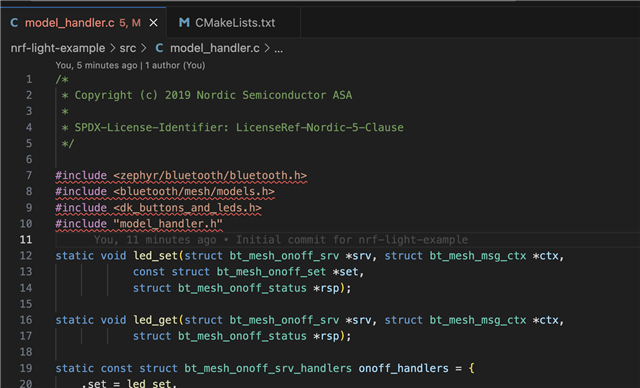Select model_handler.c in the breadcrumb

[x=215, y=48]
